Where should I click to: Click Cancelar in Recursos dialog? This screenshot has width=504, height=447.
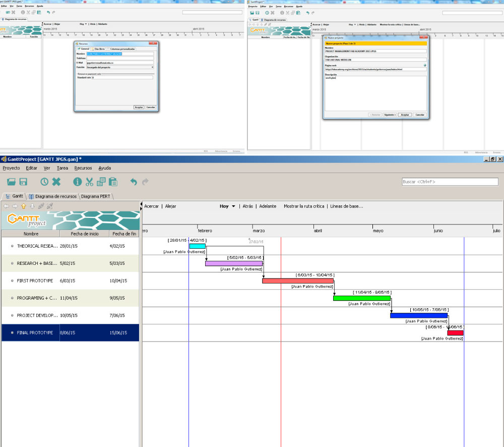[151, 107]
